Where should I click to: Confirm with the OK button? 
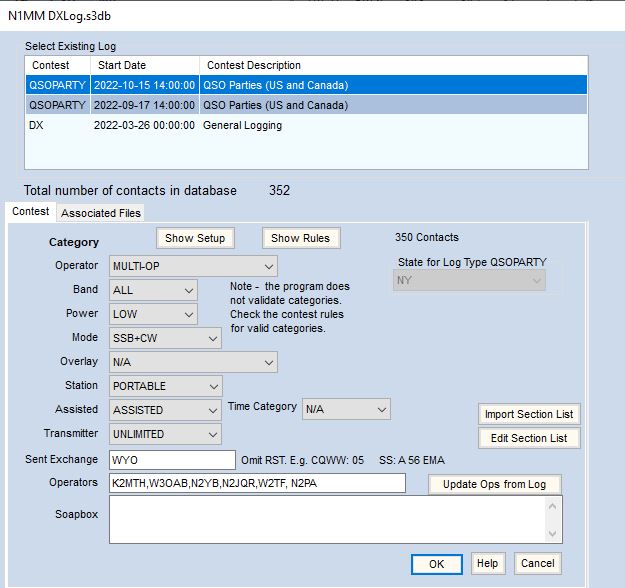tap(436, 564)
